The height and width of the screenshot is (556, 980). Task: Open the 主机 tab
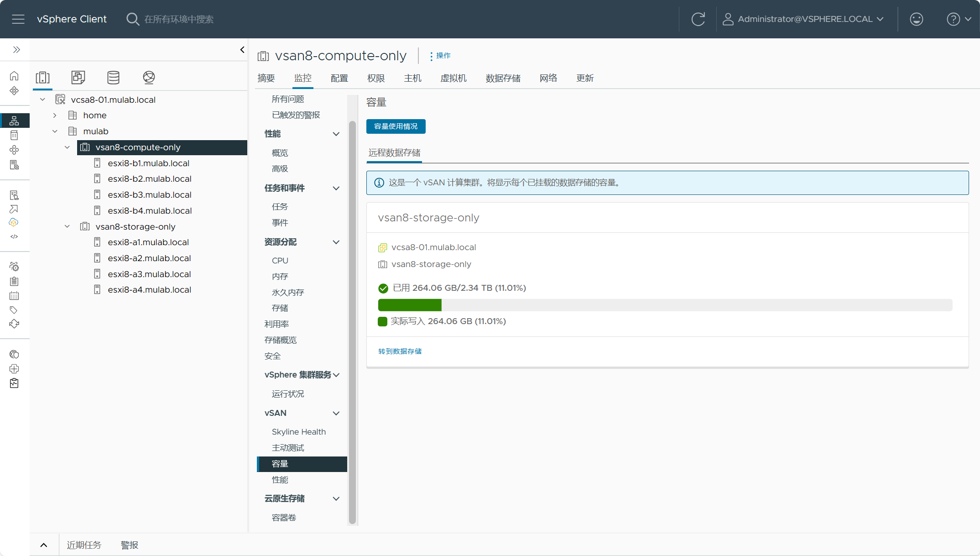pos(412,78)
